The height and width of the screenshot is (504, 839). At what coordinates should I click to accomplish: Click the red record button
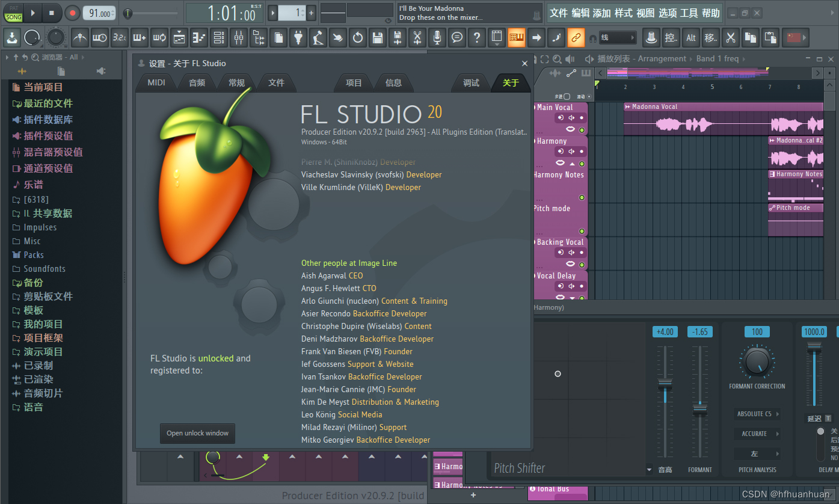(x=72, y=12)
